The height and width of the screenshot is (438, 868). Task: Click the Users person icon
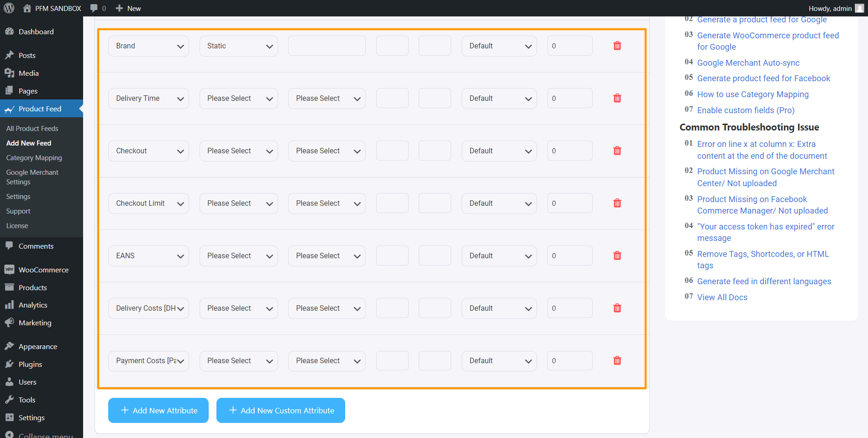pos(9,382)
